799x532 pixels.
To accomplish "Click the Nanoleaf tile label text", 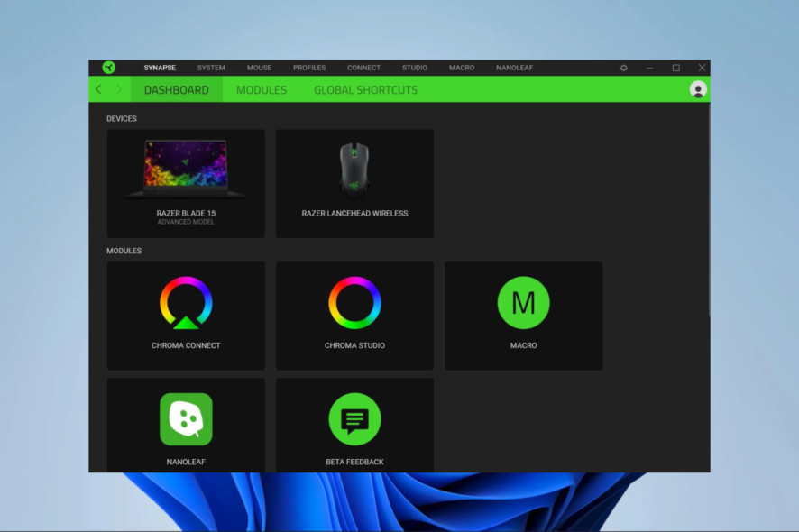I will pos(186,462).
